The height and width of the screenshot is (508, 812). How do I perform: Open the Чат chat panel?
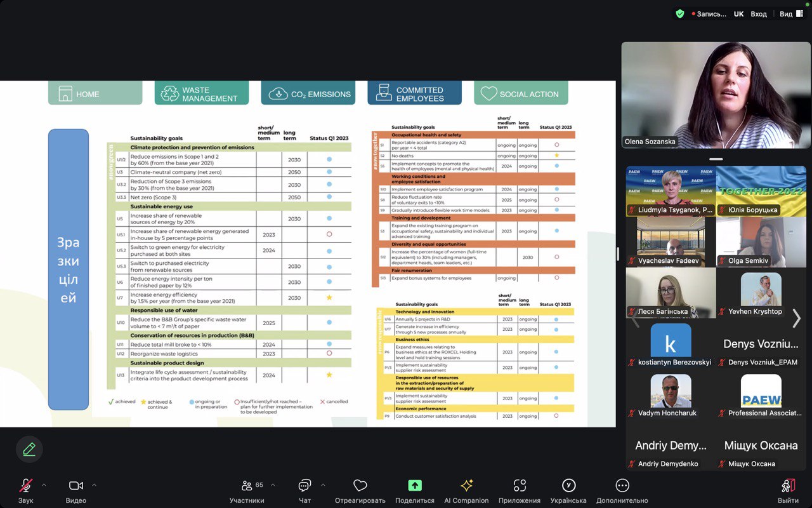(x=304, y=486)
